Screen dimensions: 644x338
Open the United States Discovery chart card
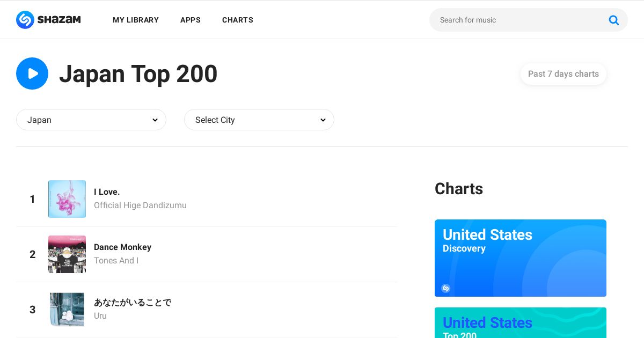tap(521, 258)
